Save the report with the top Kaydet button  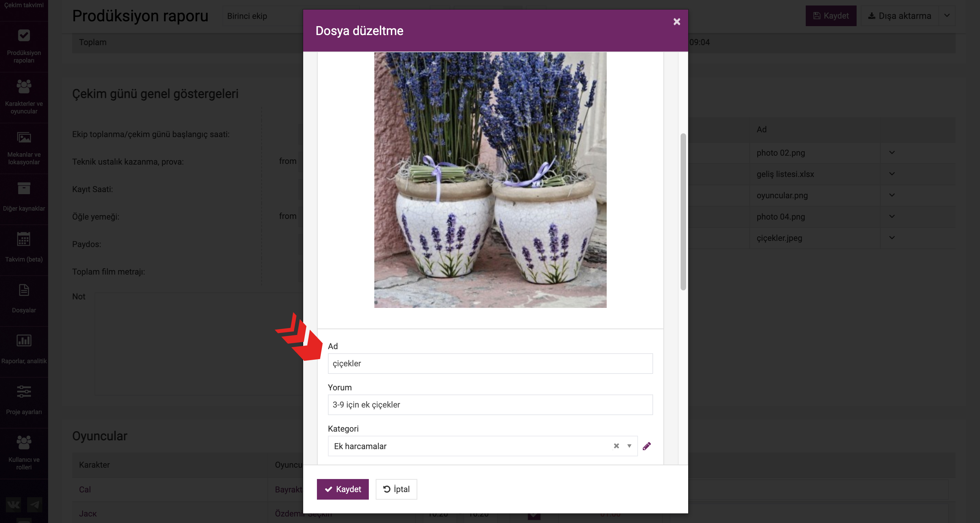(831, 15)
